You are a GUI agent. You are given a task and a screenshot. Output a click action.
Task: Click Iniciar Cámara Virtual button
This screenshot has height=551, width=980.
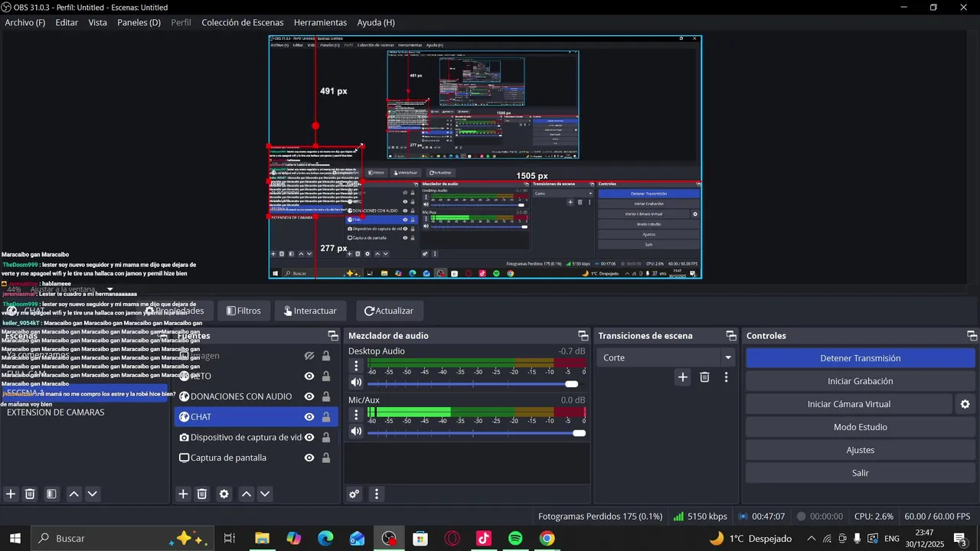[x=849, y=404]
